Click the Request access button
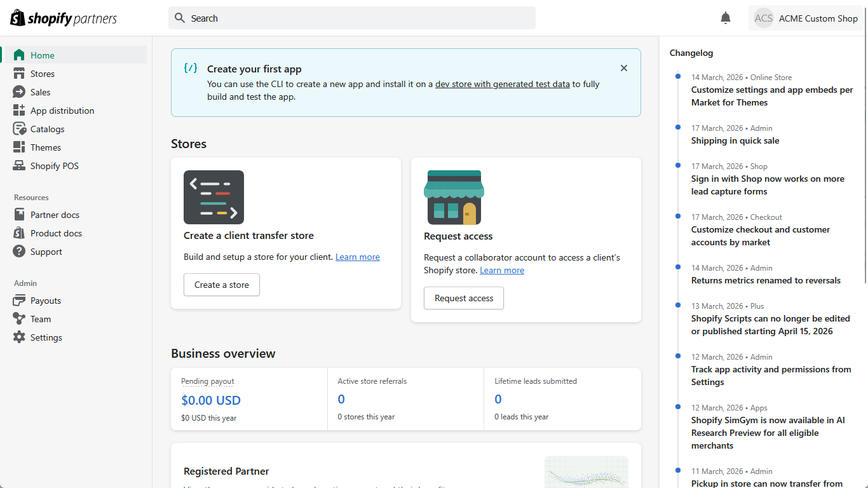Viewport: 868px width, 488px height. point(464,298)
